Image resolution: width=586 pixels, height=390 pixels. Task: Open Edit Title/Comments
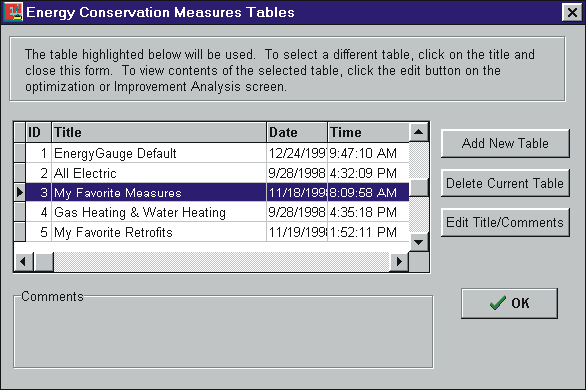point(505,222)
